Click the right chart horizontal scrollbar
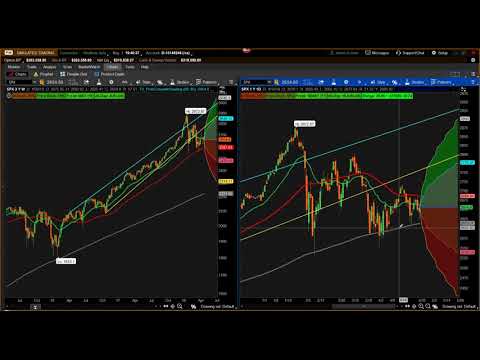Screen dimensions: 480x360 (x=364, y=306)
